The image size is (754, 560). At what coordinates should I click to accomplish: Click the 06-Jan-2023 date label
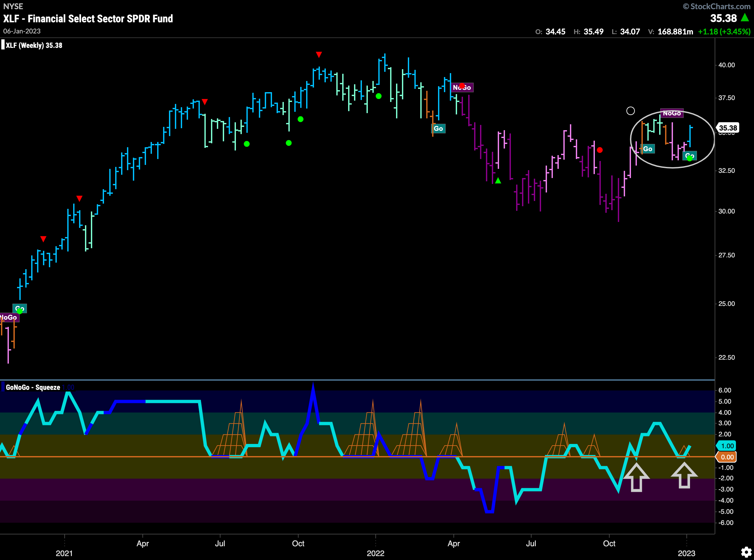pos(22,31)
